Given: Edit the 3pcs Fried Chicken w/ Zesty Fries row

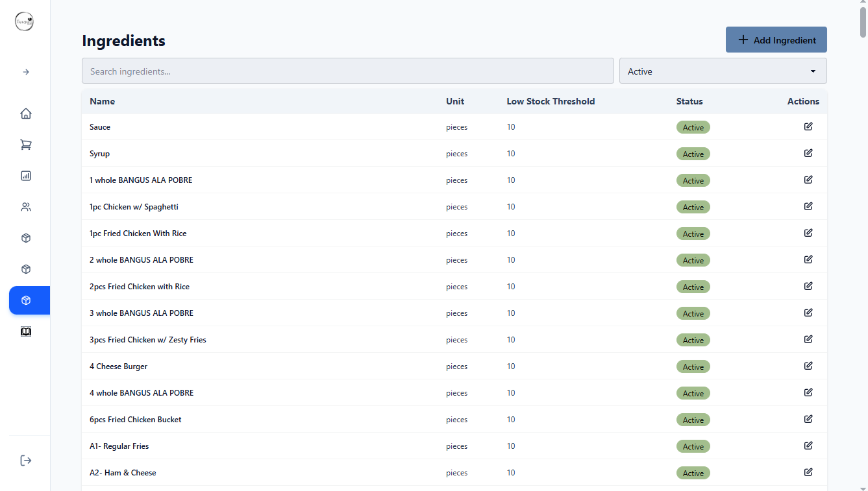Looking at the screenshot, I should pyautogui.click(x=808, y=339).
